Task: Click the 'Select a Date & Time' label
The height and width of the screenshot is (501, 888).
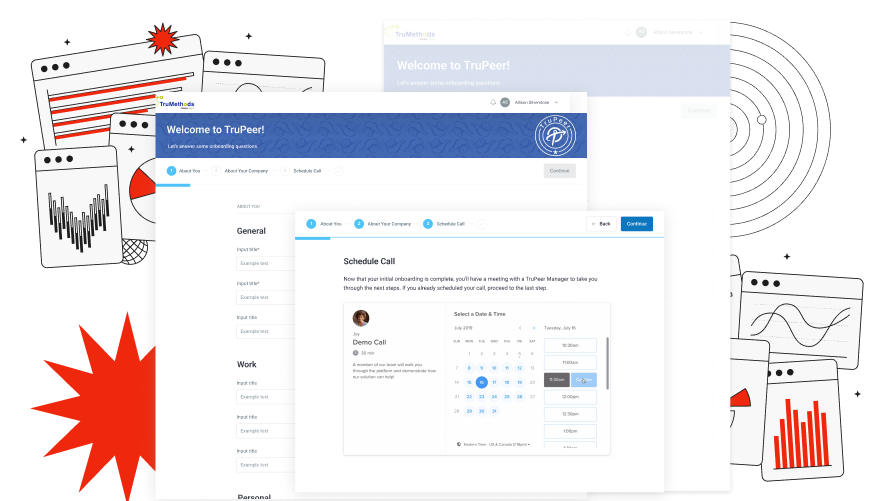Action: 480,314
